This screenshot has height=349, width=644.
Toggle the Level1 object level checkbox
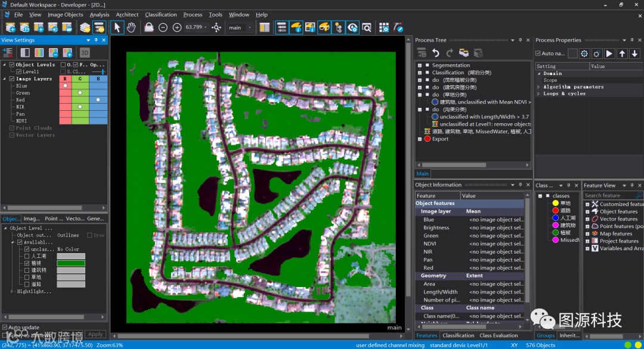[18, 72]
